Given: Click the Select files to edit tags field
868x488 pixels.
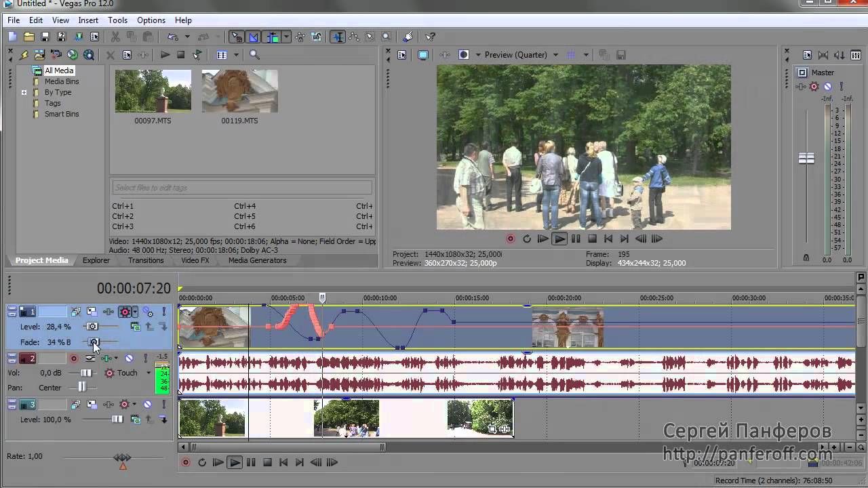Looking at the screenshot, I should click(x=242, y=188).
